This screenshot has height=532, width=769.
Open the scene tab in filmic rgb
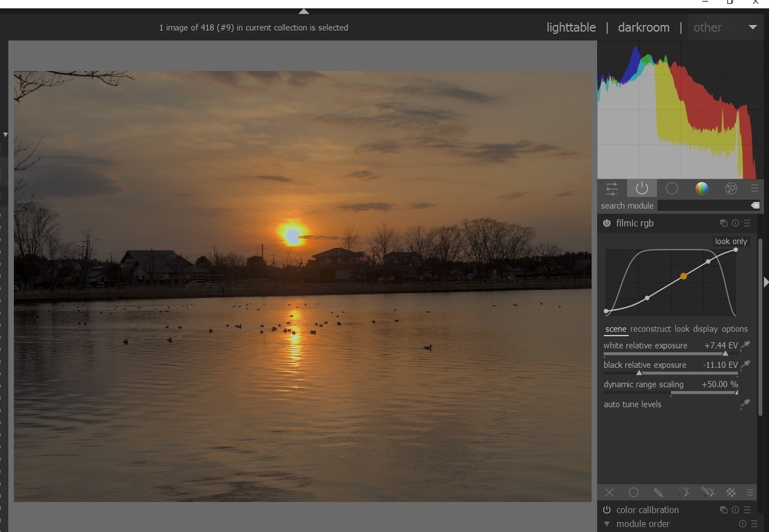tap(616, 329)
